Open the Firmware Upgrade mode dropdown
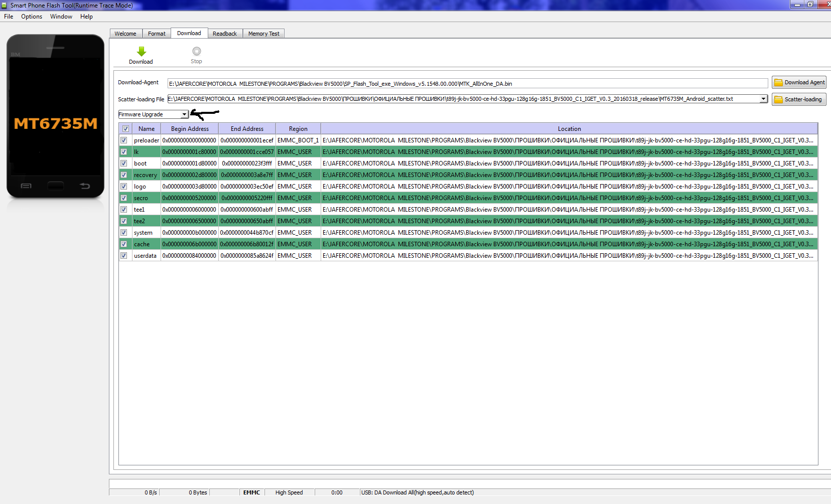The height and width of the screenshot is (504, 831). 184,115
